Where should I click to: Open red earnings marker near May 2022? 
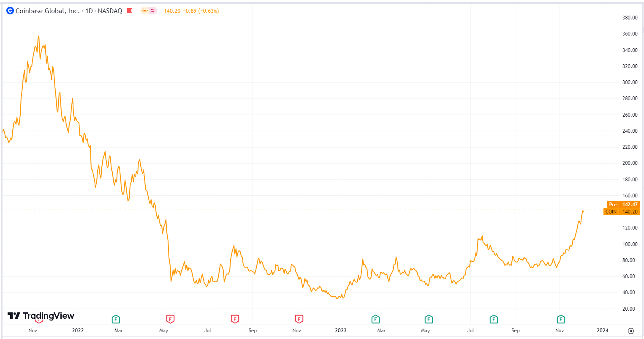point(170,319)
